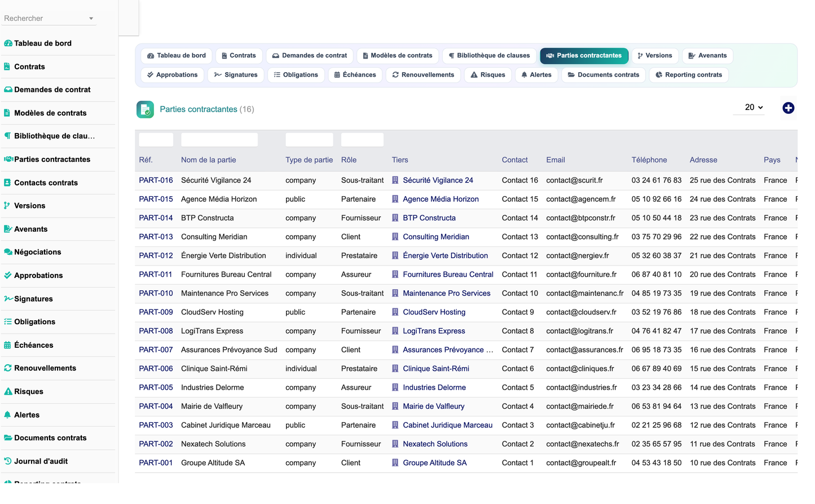Open record PART-001 link
The width and height of the screenshot is (815, 504).
pyautogui.click(x=156, y=463)
